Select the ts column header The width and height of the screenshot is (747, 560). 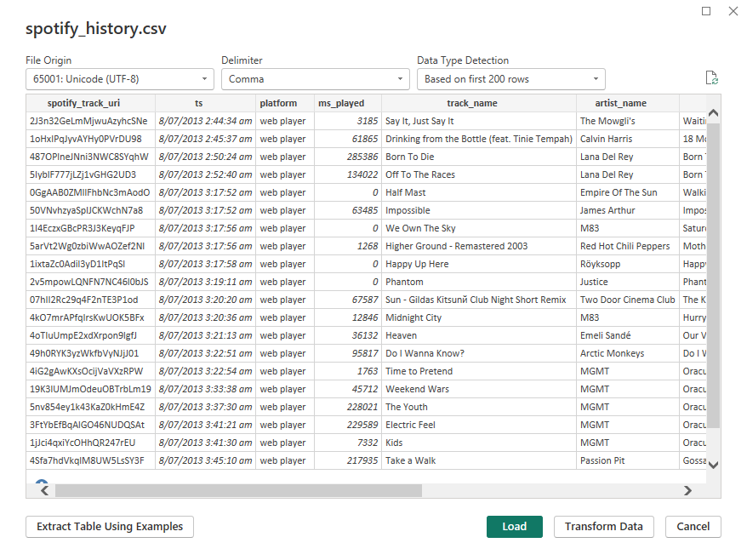(x=205, y=104)
